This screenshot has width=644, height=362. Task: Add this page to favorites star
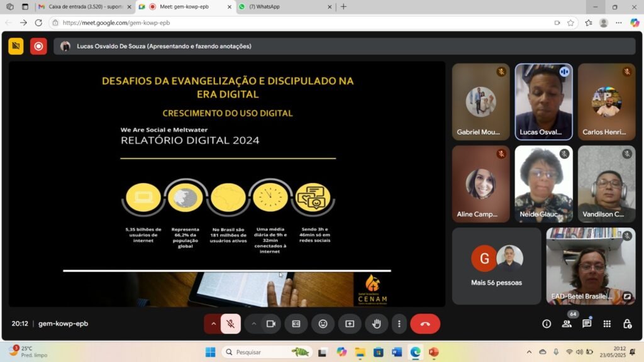pyautogui.click(x=570, y=23)
